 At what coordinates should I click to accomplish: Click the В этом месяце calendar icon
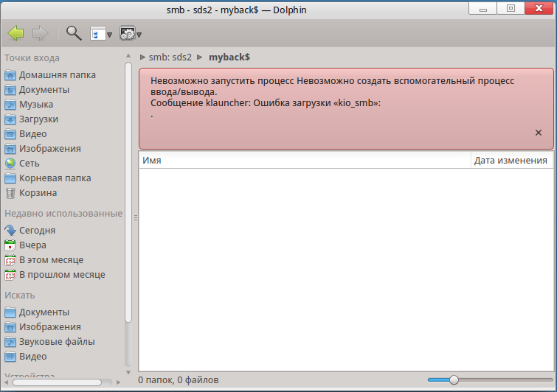tap(10, 260)
